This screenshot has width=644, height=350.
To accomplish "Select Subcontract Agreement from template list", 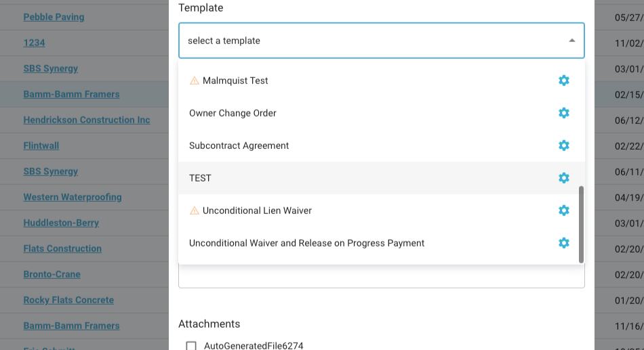I will (x=239, y=146).
